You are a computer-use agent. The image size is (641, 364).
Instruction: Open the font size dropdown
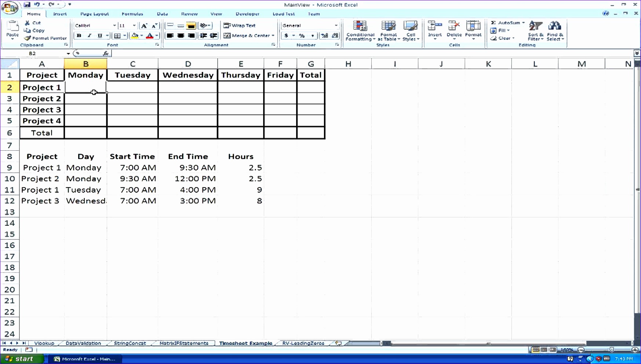134,25
